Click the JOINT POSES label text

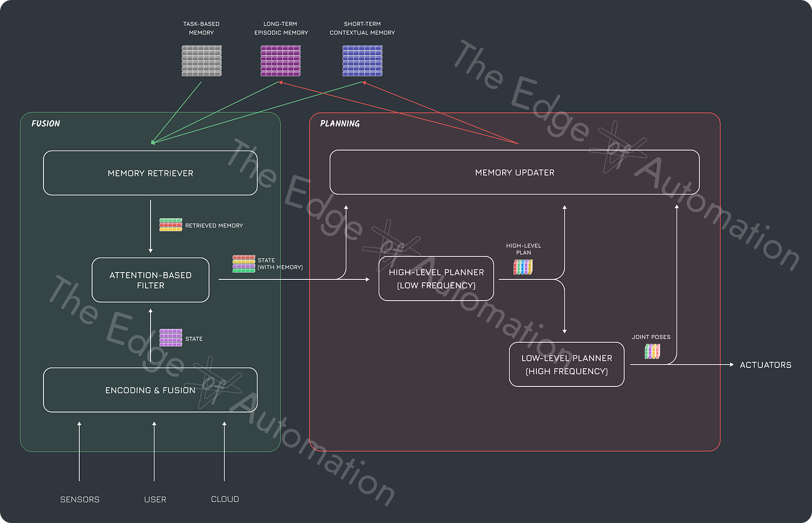(651, 337)
